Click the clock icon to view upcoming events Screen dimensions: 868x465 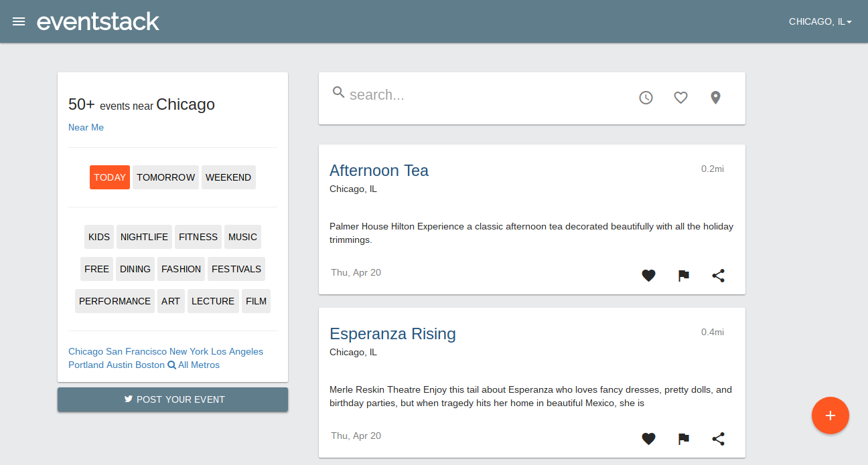(646, 97)
